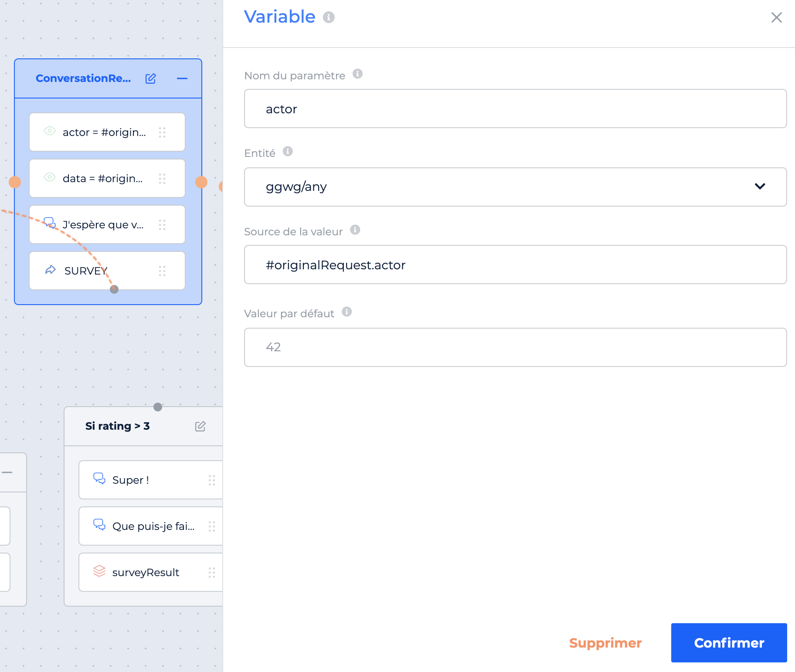This screenshot has height=672, width=795.
Task: Open the surveyResult step
Action: pyautogui.click(x=151, y=572)
